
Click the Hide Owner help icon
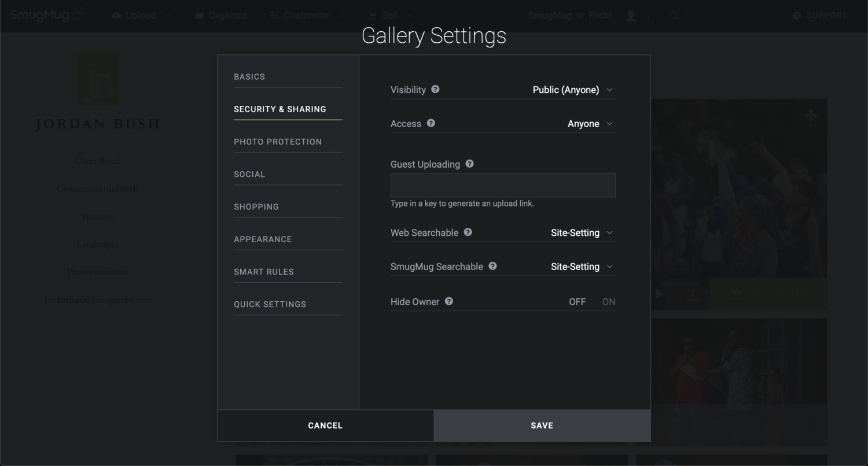[448, 301]
